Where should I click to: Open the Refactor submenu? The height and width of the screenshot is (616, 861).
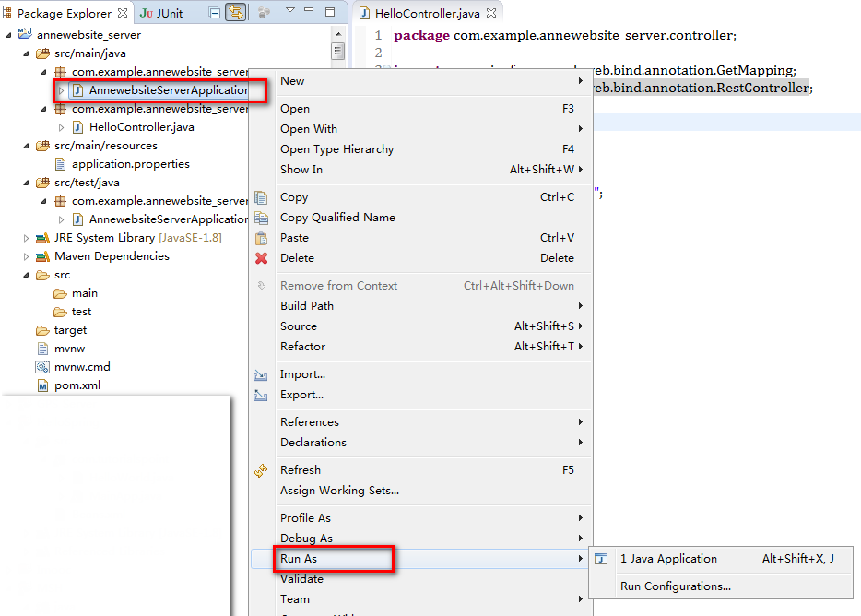point(420,347)
